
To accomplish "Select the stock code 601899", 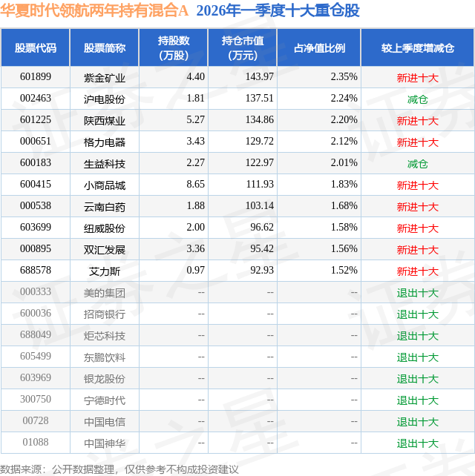I will (36, 76).
